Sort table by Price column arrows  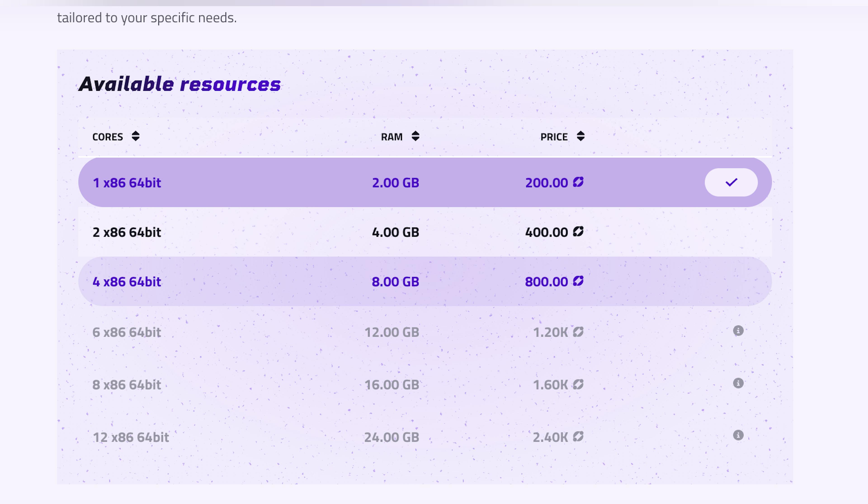pos(580,136)
